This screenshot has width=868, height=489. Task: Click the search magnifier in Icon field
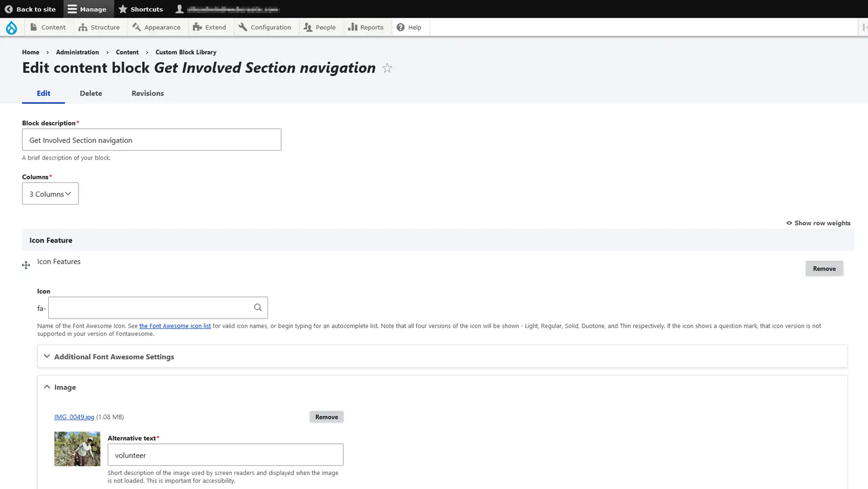[258, 308]
